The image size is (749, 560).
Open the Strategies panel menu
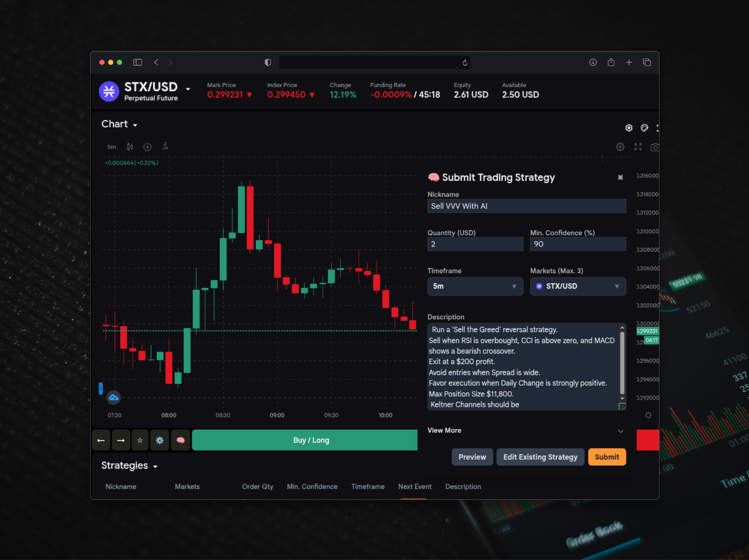point(129,466)
